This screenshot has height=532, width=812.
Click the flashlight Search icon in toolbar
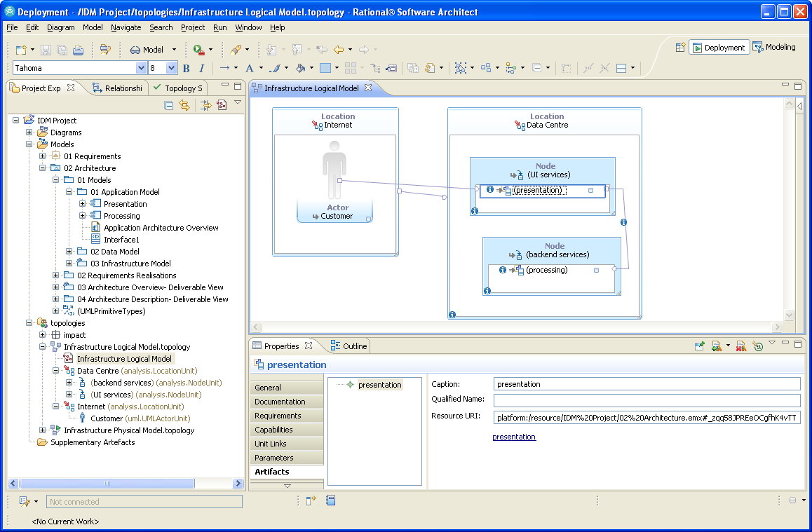tap(236, 50)
